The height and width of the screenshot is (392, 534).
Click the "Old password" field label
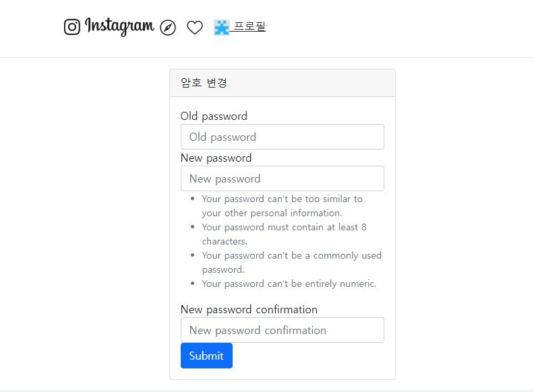click(214, 116)
